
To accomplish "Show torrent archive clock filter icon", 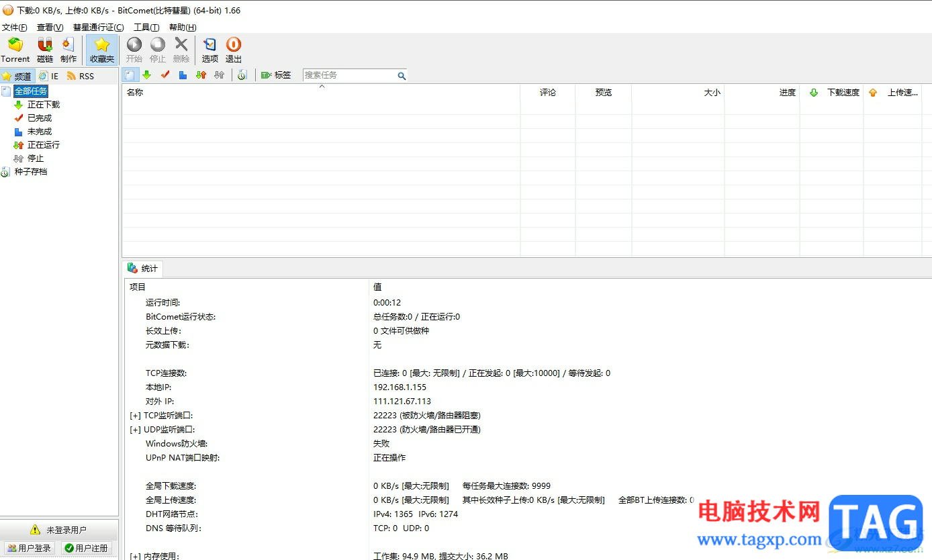I will (242, 75).
